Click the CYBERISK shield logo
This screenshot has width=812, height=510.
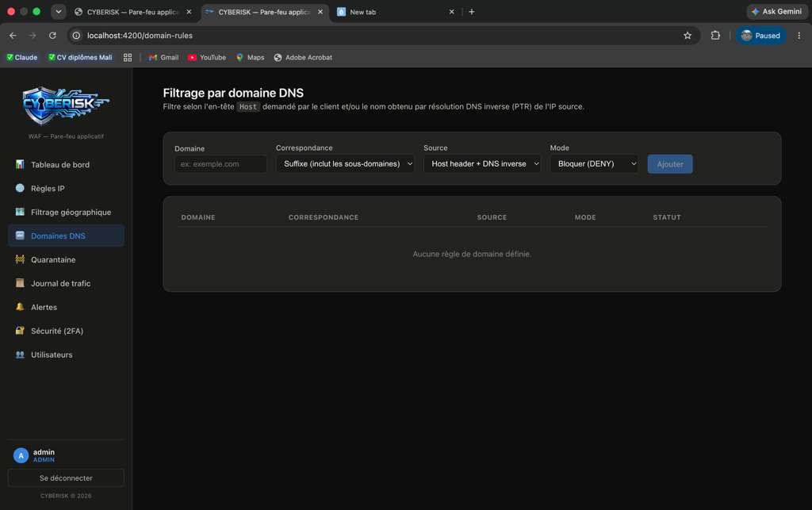(x=66, y=105)
